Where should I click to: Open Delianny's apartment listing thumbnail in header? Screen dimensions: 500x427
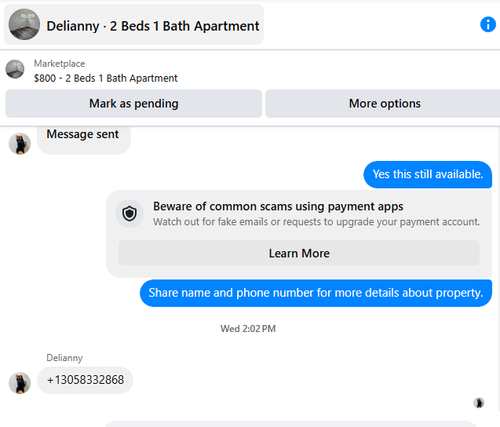click(x=24, y=25)
